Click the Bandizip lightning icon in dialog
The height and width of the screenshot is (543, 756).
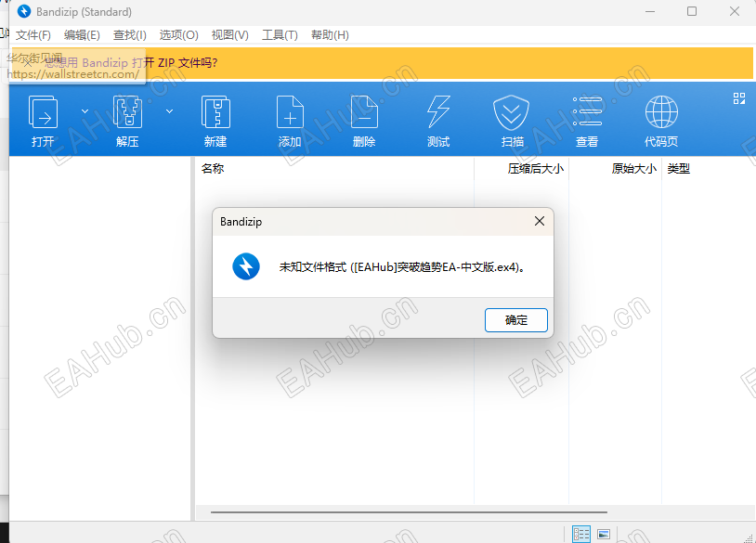(246, 266)
